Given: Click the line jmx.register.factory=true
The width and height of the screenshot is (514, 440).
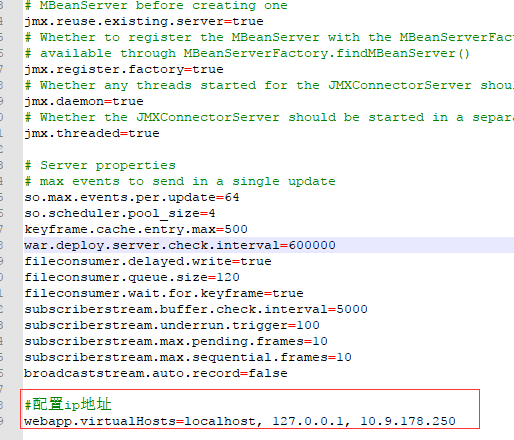Looking at the screenshot, I should coord(124,69).
